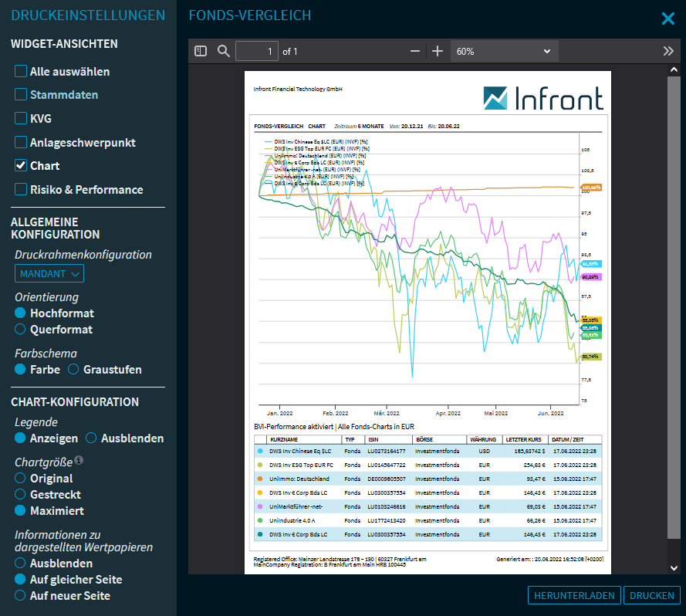The height and width of the screenshot is (616, 686).
Task: Open the PDF search magnifier
Action: click(224, 51)
